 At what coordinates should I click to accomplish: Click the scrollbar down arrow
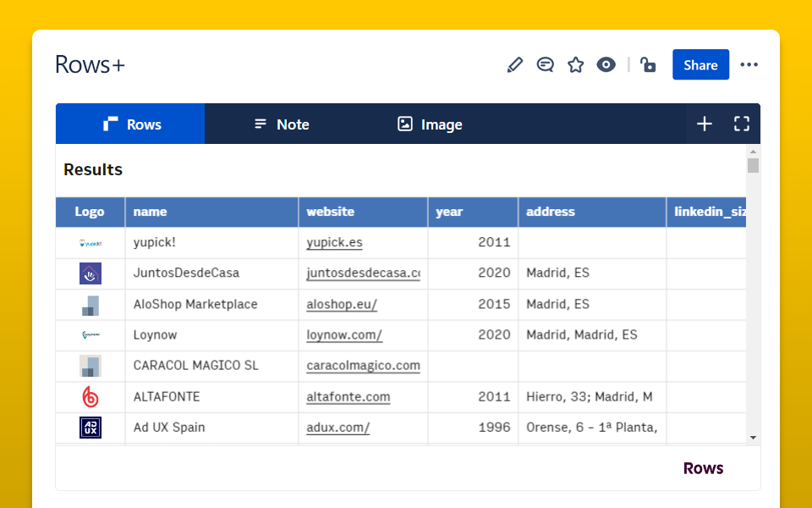coord(753,435)
